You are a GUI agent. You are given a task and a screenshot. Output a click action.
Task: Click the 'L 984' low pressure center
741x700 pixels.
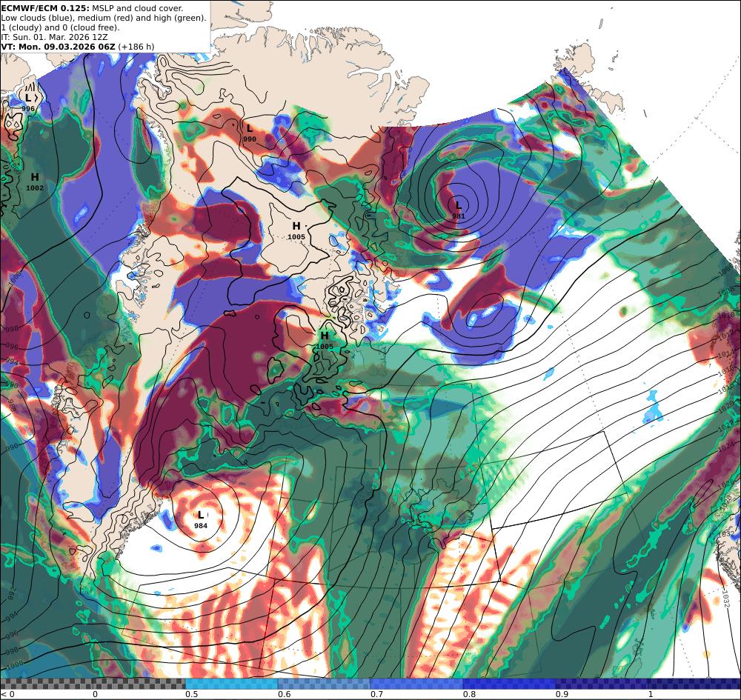coord(201,519)
